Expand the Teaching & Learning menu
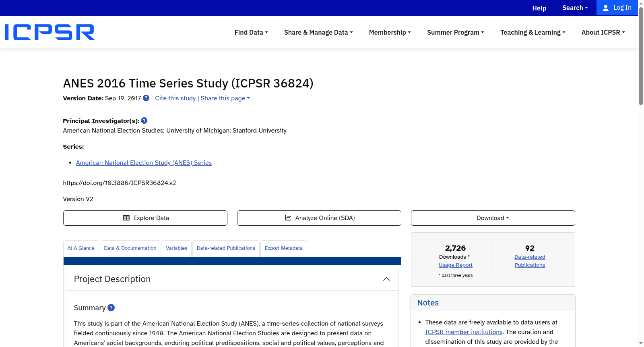 [533, 32]
